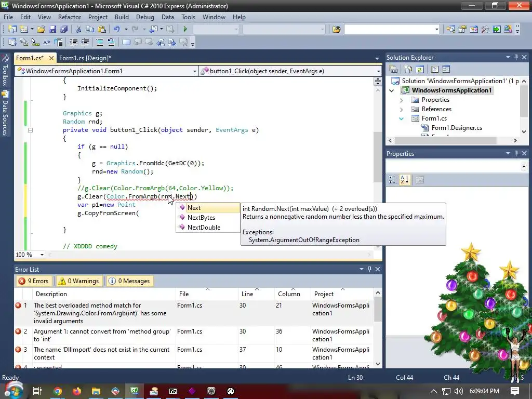This screenshot has height=399, width=532.
Task: Click the Copy toolbar icon
Action: [90, 29]
